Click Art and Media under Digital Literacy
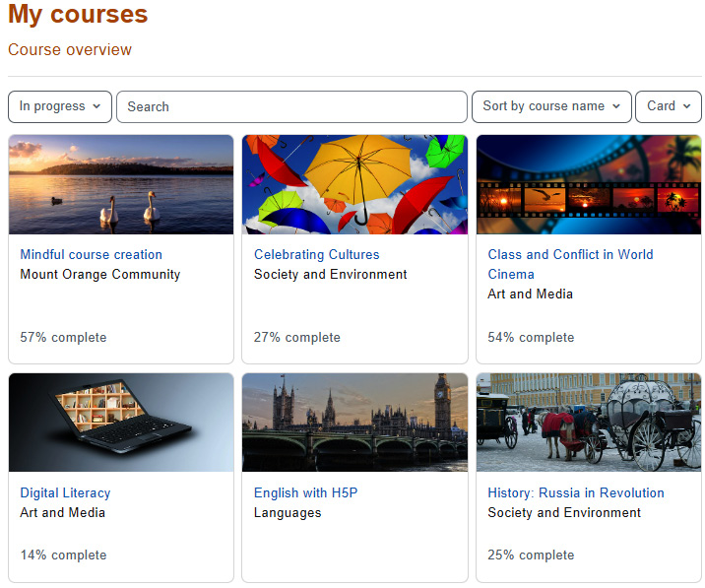 pos(62,513)
